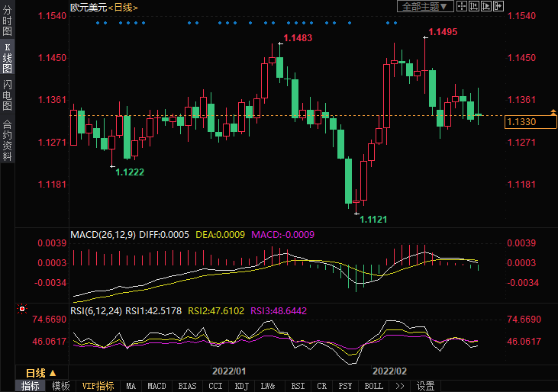Click the red settings icon beside RSI panel
The height and width of the screenshot is (392, 558).
[22, 310]
